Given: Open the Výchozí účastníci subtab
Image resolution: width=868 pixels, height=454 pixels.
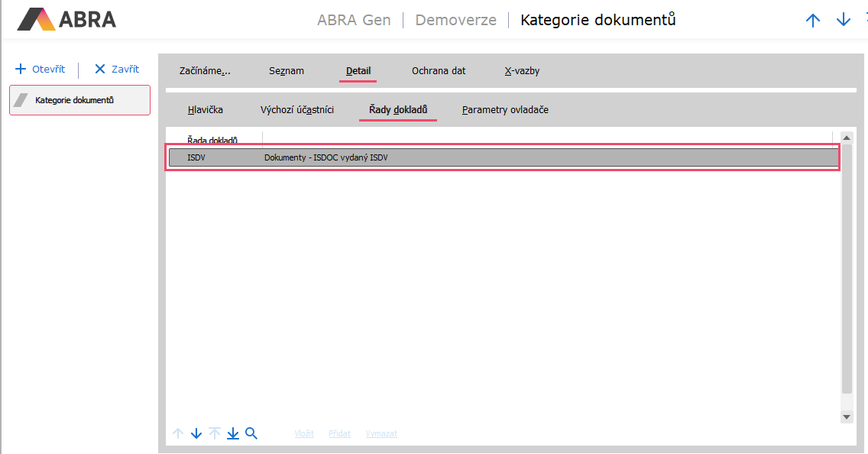Looking at the screenshot, I should tap(297, 109).
